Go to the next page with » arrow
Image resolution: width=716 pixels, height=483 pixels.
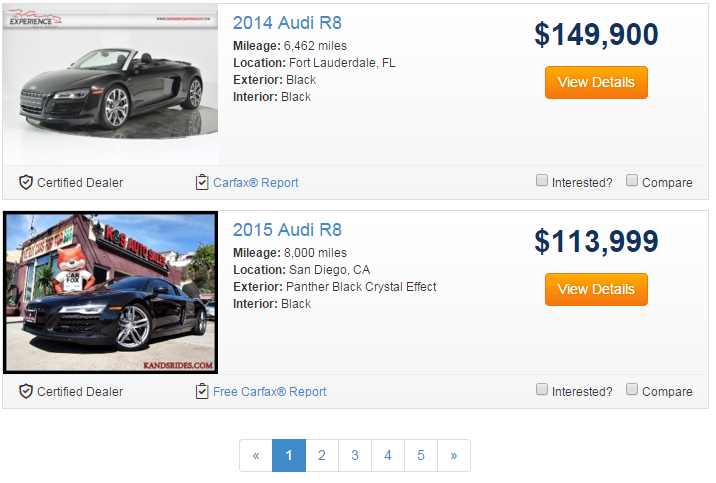click(454, 455)
